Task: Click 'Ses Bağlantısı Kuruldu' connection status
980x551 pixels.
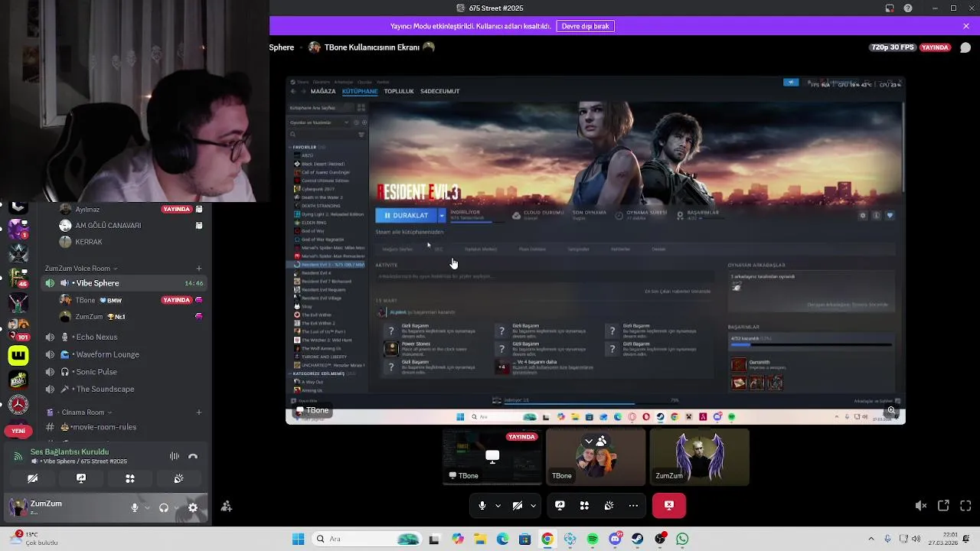Action: coord(69,452)
